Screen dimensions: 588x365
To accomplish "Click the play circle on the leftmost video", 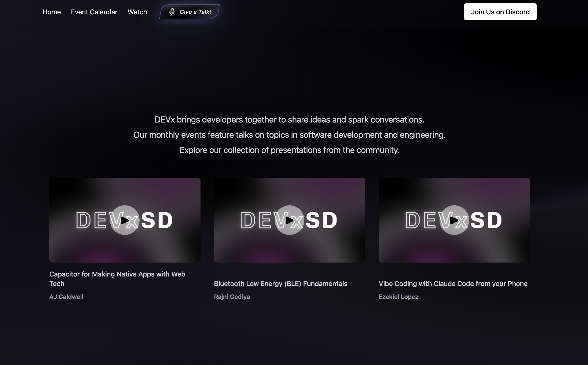I will [125, 220].
